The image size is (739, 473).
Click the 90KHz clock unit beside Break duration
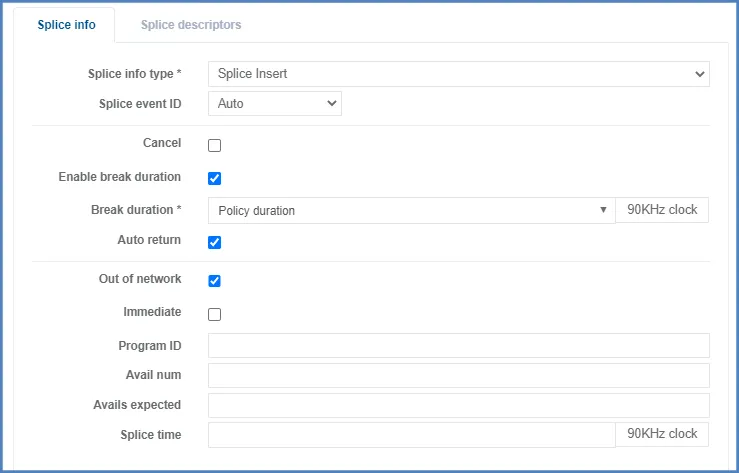pos(662,210)
